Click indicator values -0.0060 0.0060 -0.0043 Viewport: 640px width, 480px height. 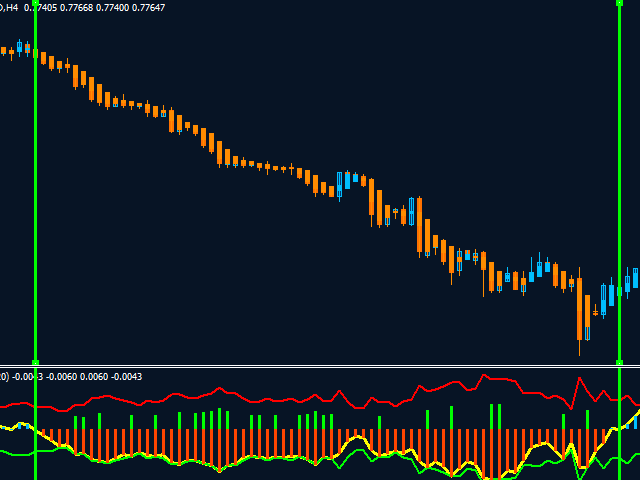pyautogui.click(x=94, y=376)
